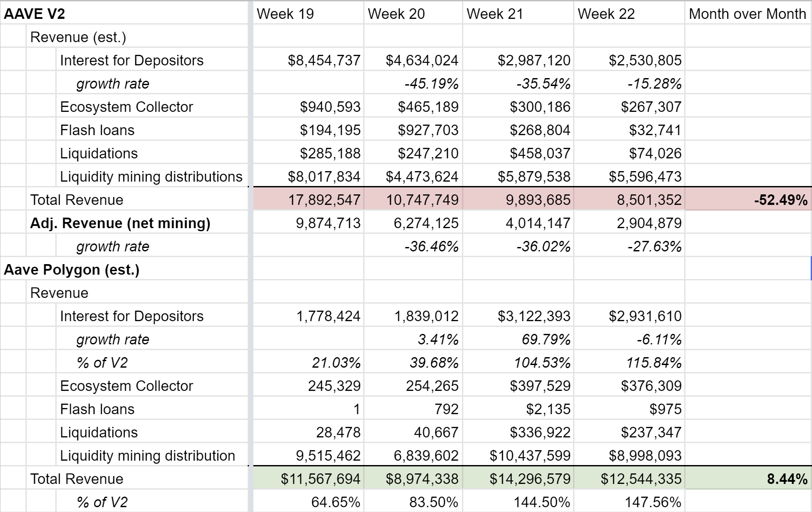Select the AAVE V2 Total Revenue 17,892,547 cell
The height and width of the screenshot is (512, 812).
(x=308, y=200)
